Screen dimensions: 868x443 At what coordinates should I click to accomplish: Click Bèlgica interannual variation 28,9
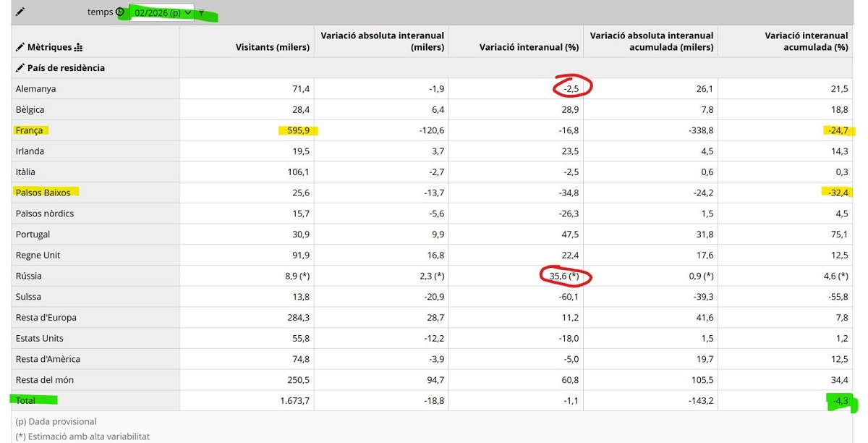tap(571, 110)
